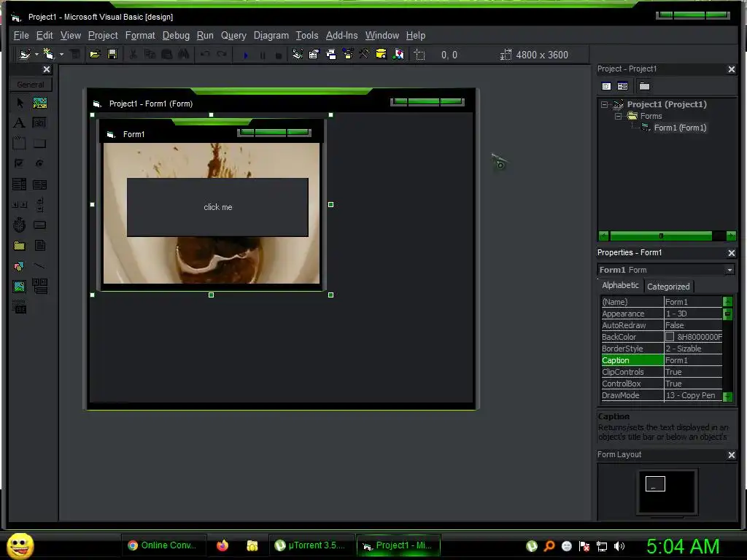Click the Open Project folder icon
747x560 pixels.
[x=95, y=54]
